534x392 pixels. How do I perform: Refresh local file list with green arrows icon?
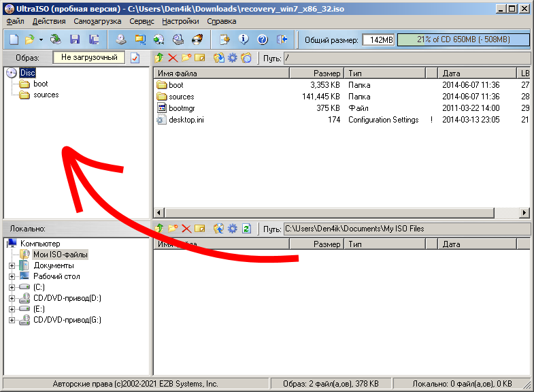click(x=246, y=229)
